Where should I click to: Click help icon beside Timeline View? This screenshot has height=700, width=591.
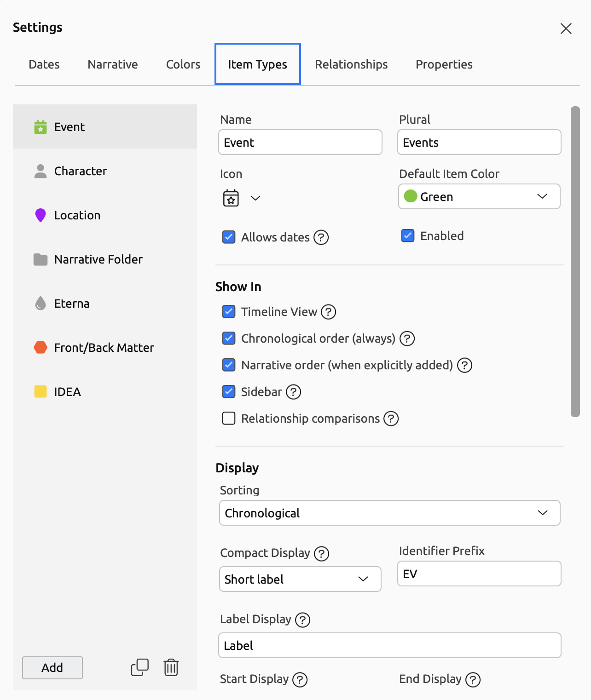[x=328, y=312]
